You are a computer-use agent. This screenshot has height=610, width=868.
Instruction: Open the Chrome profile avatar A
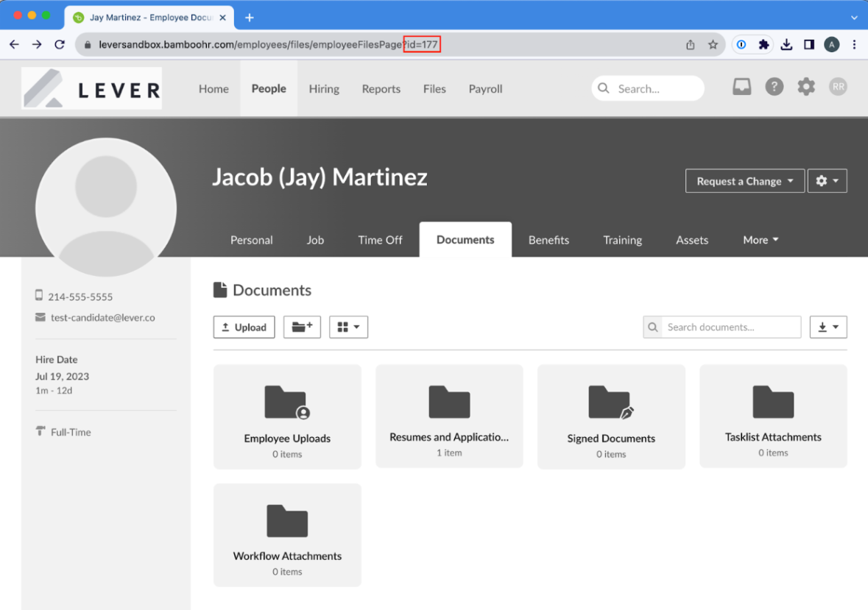pyautogui.click(x=831, y=45)
